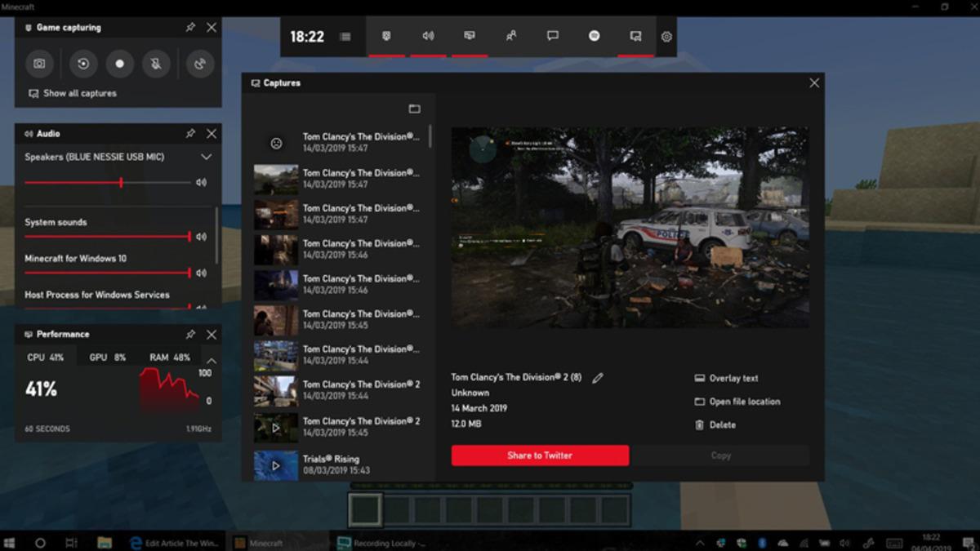Screen dimensions: 980x551
Task: Open the Xbox Social widget icon
Action: (510, 37)
